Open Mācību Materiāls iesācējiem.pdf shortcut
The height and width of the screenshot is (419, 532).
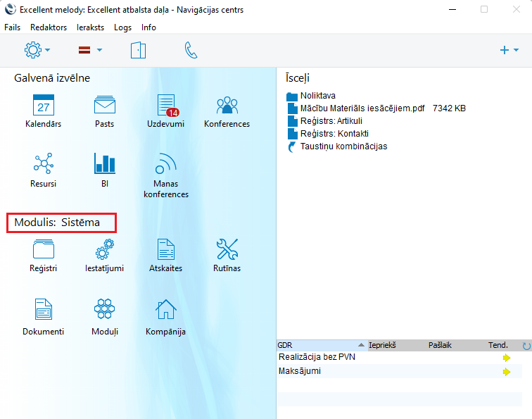pos(362,108)
